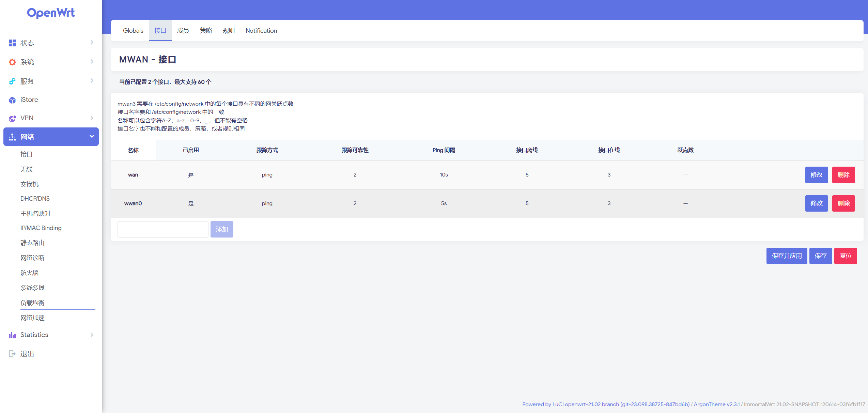The image size is (868, 413).
Task: Click the 网络 network icon
Action: click(x=12, y=137)
